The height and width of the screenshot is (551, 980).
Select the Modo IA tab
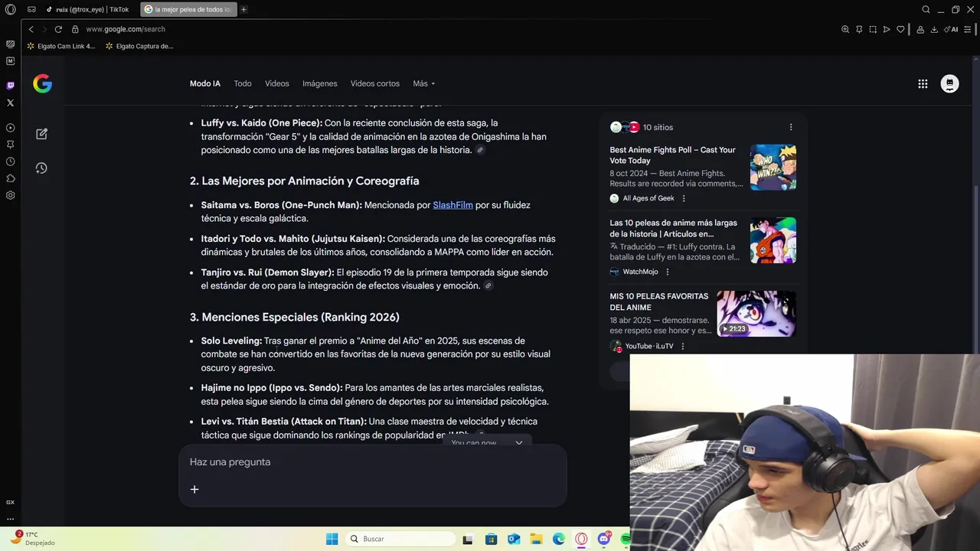(x=205, y=83)
